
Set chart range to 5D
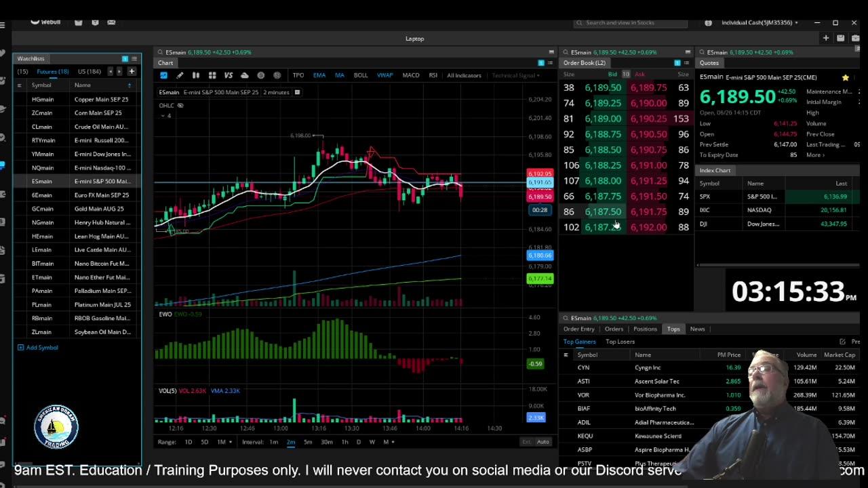click(205, 442)
